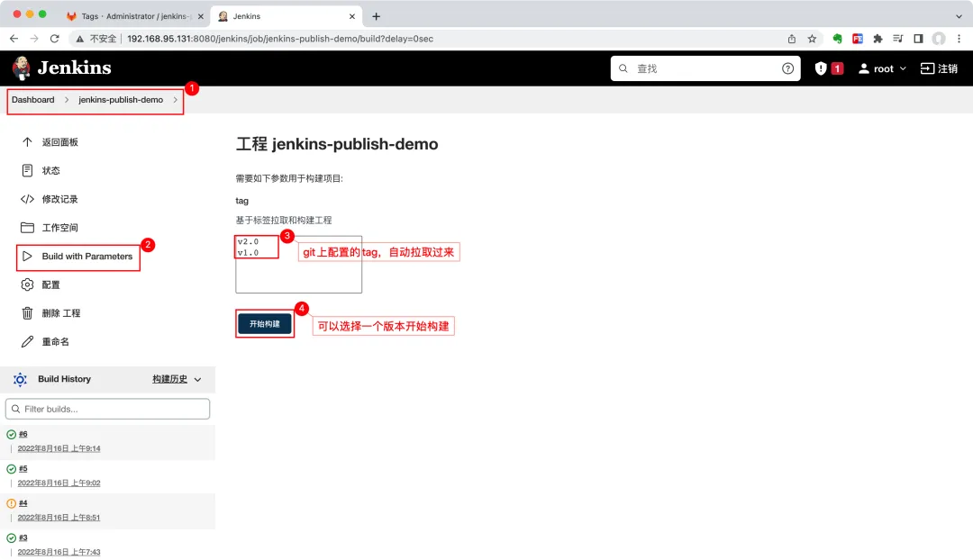Focus the Filter builds input field
Viewport: 973px width, 560px height.
click(107, 410)
